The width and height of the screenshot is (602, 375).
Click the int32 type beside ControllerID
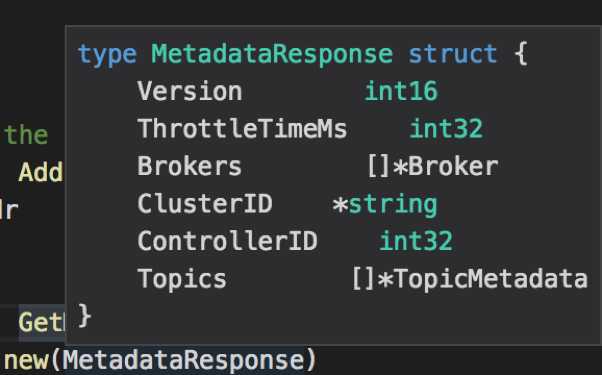pyautogui.click(x=416, y=241)
